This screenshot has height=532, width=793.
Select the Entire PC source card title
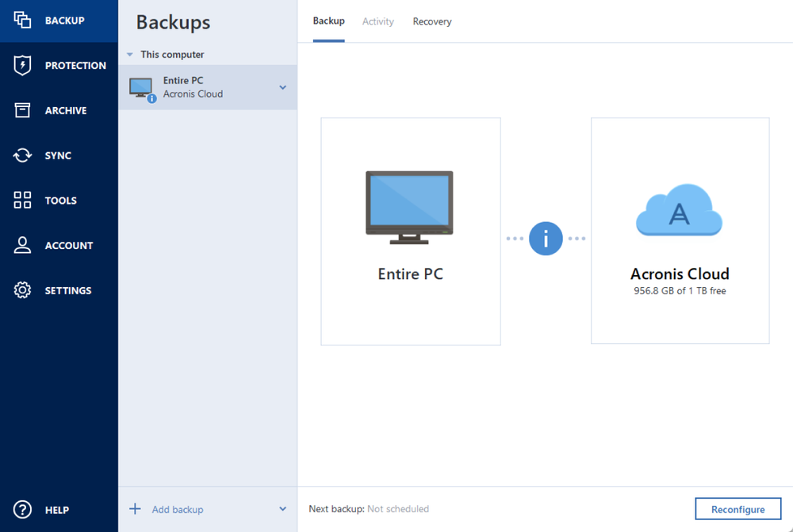coord(410,274)
